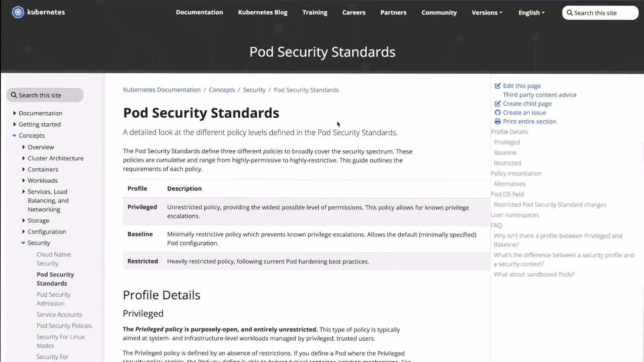Viewport: 644px width, 362px height.
Task: Click Kubernetes Documentation breadcrumb link
Action: click(162, 90)
